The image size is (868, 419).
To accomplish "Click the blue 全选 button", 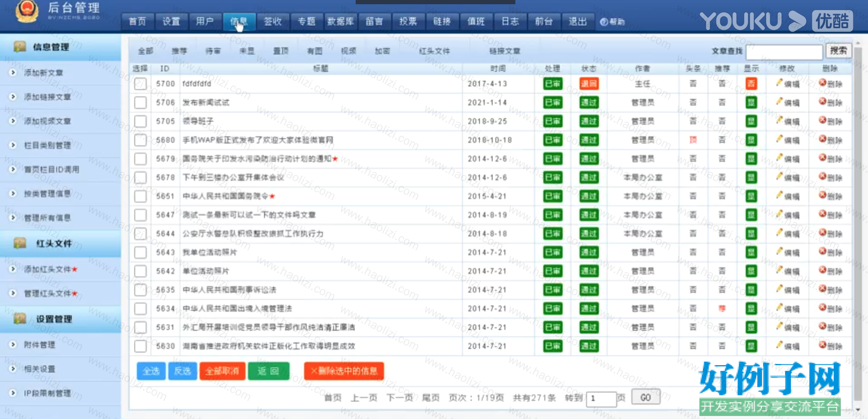I will point(151,371).
